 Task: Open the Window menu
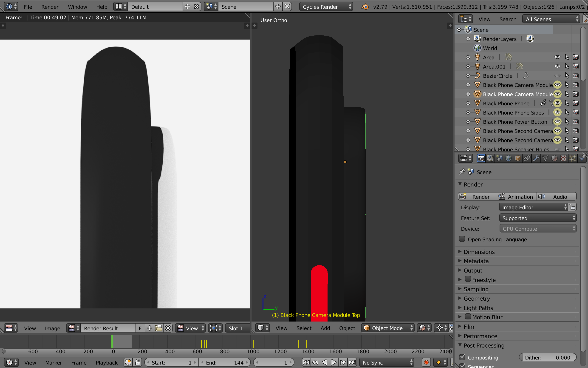(77, 7)
